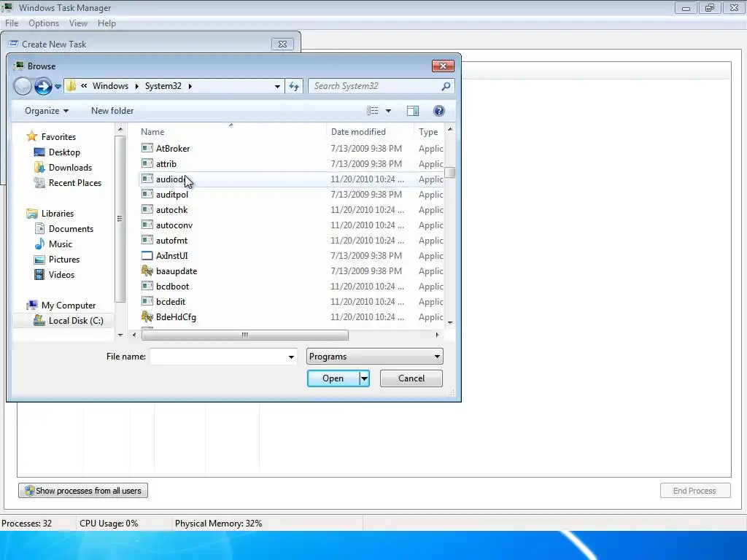Click the Windows breadcrumb segment
This screenshot has width=747, height=560.
111,86
